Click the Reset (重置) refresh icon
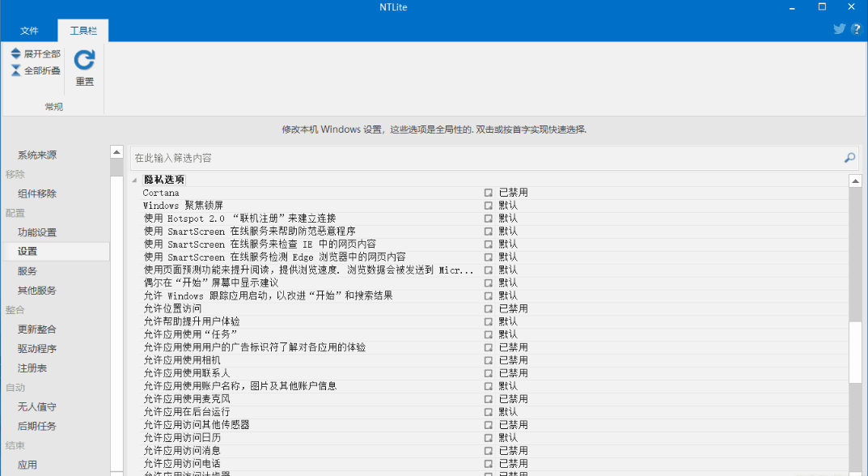The height and width of the screenshot is (476, 868). tap(84, 60)
